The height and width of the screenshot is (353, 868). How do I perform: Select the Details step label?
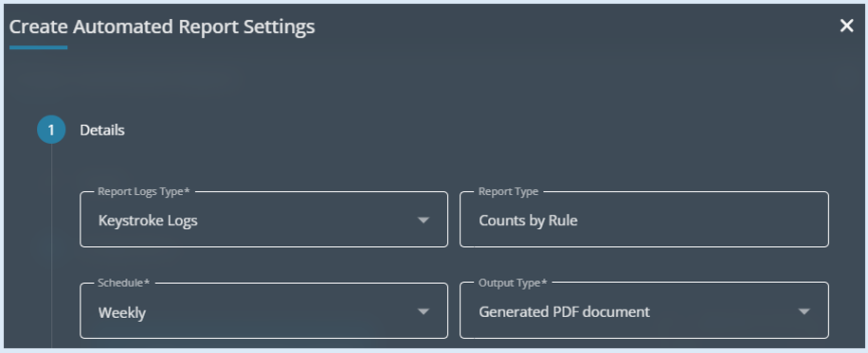point(101,130)
